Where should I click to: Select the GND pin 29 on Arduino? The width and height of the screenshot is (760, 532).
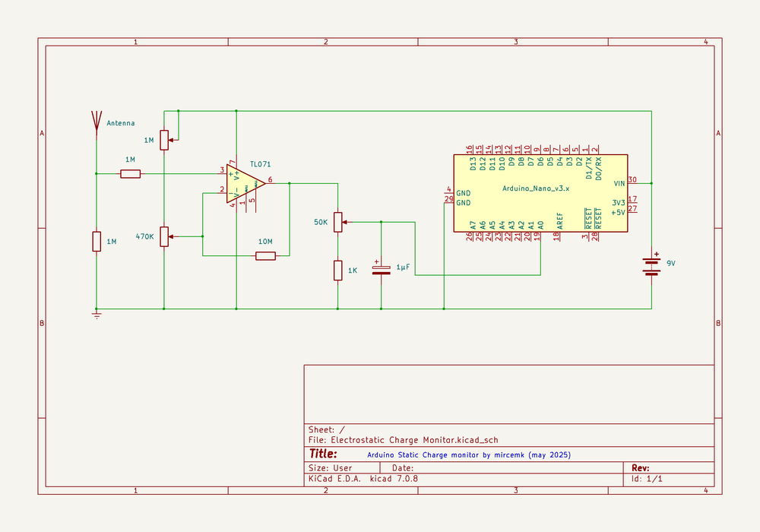[449, 201]
